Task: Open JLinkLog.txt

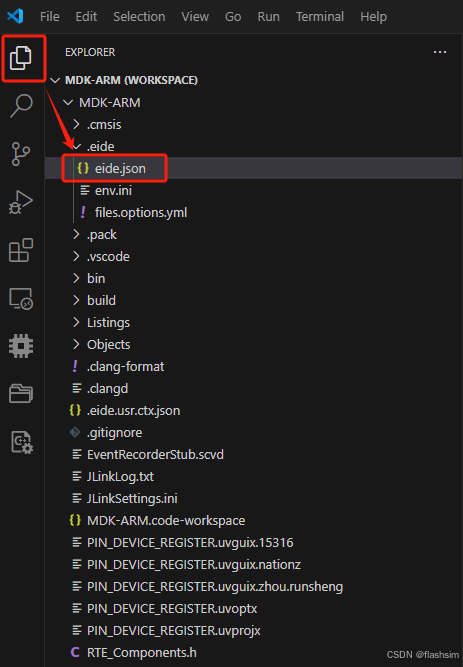Action: tap(253, 477)
